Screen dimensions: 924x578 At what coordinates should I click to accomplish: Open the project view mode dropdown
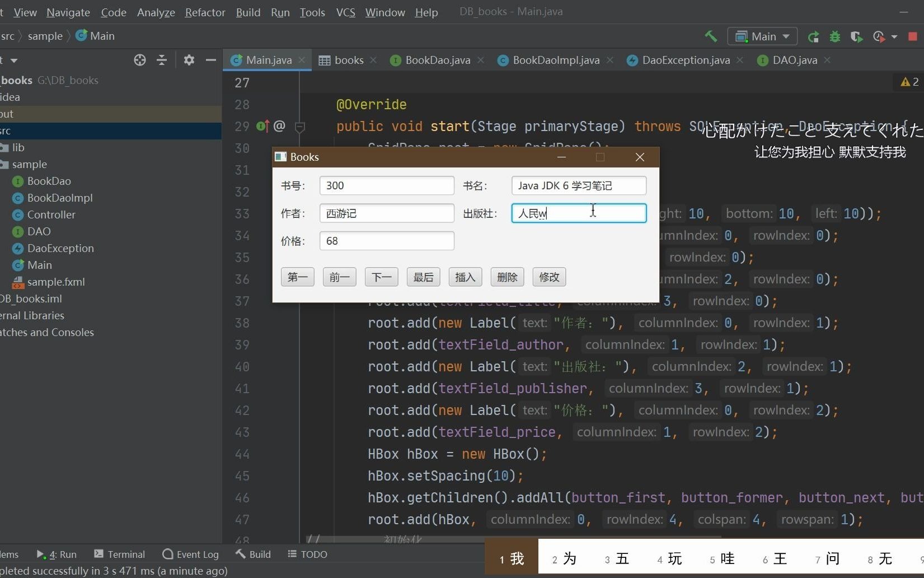point(13,60)
